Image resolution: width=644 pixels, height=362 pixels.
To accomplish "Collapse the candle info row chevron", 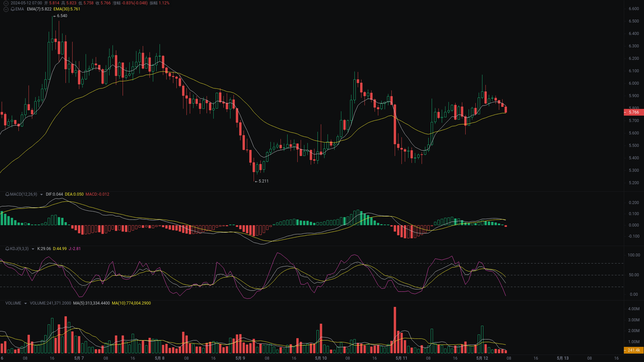I will tap(6, 3).
